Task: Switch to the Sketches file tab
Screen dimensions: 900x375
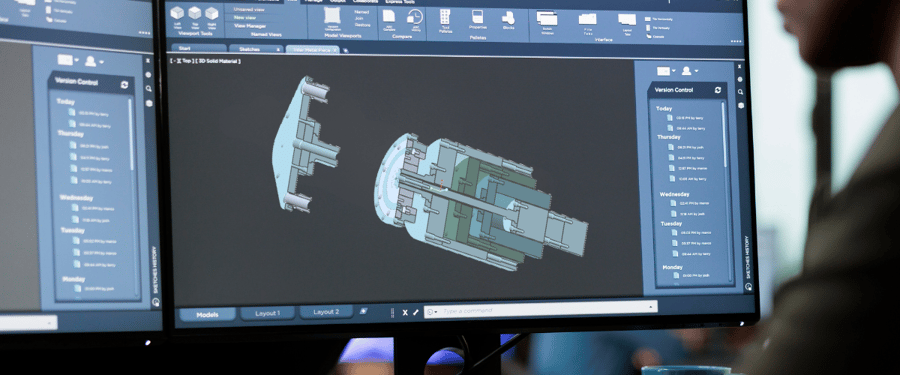Action: tap(255, 49)
